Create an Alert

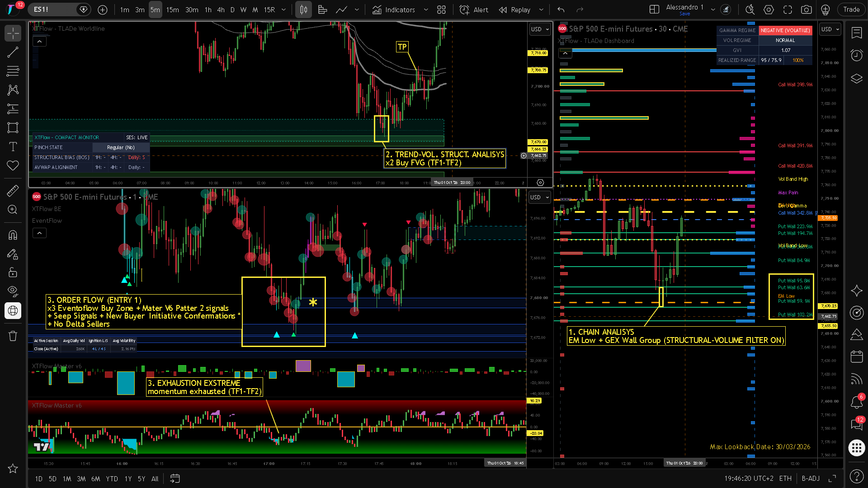pyautogui.click(x=474, y=9)
